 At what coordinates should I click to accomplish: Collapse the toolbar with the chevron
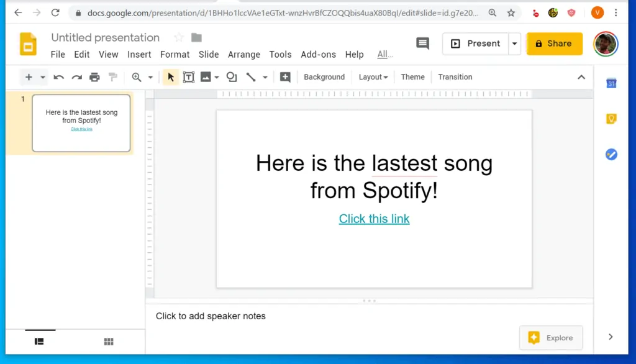[581, 76]
